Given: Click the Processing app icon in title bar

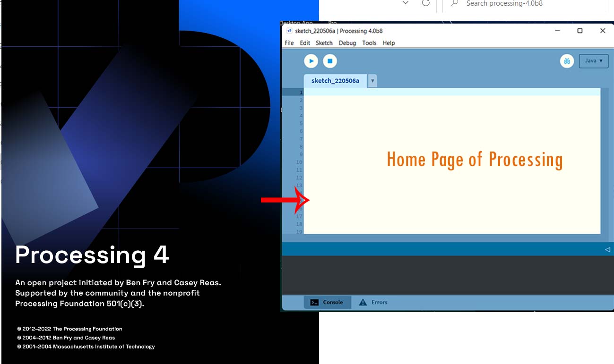Looking at the screenshot, I should pyautogui.click(x=289, y=31).
